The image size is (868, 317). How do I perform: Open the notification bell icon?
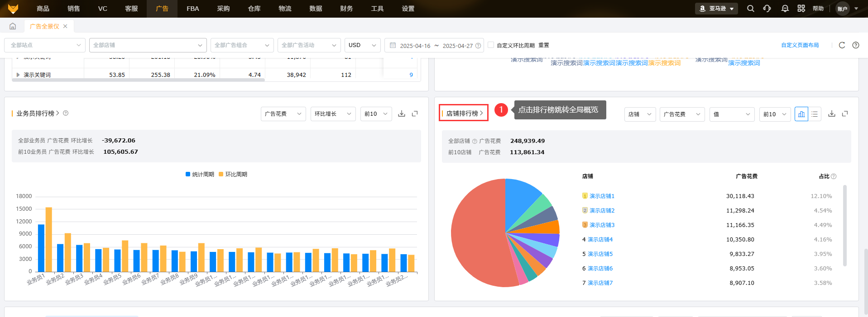[785, 9]
